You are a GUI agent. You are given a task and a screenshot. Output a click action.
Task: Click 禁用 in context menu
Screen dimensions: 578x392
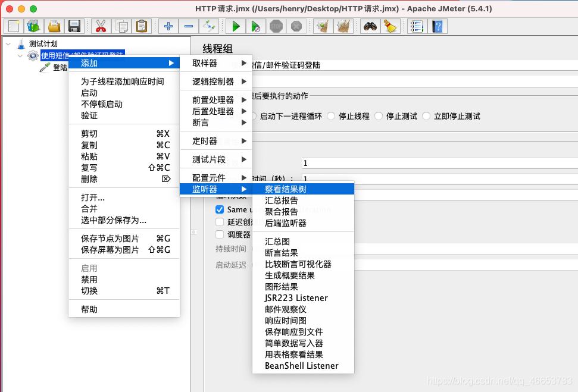124,280
